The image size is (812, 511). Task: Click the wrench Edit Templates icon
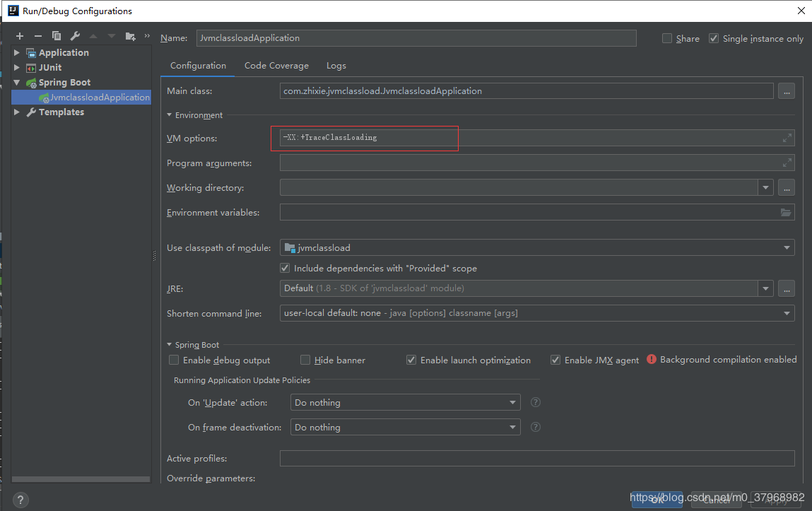coord(75,36)
